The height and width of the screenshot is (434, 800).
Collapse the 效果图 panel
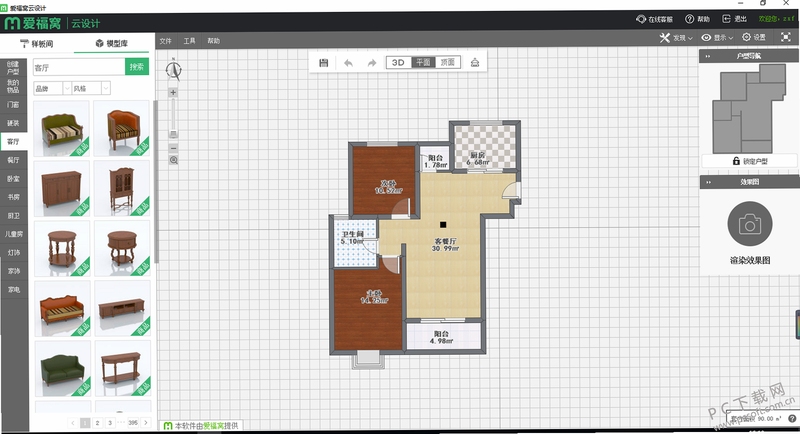click(708, 182)
